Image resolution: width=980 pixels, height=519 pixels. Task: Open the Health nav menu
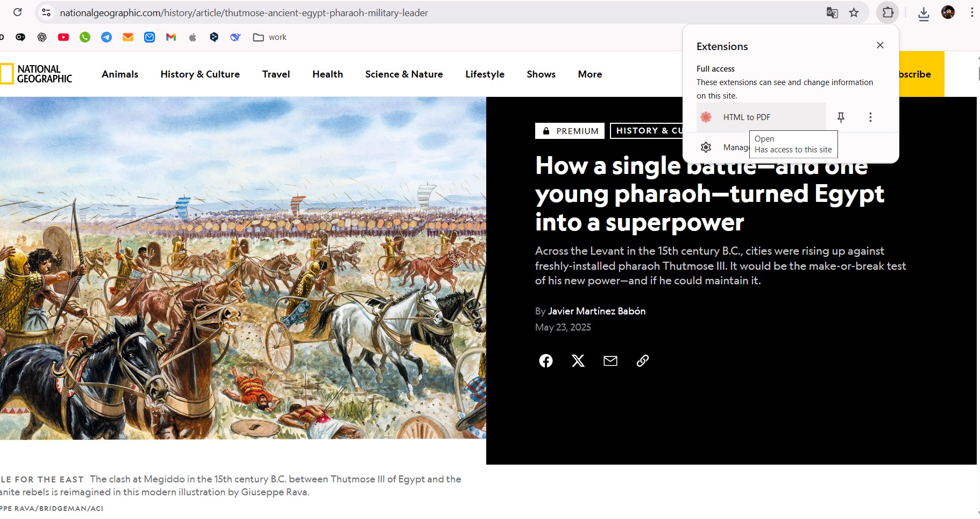tap(328, 74)
